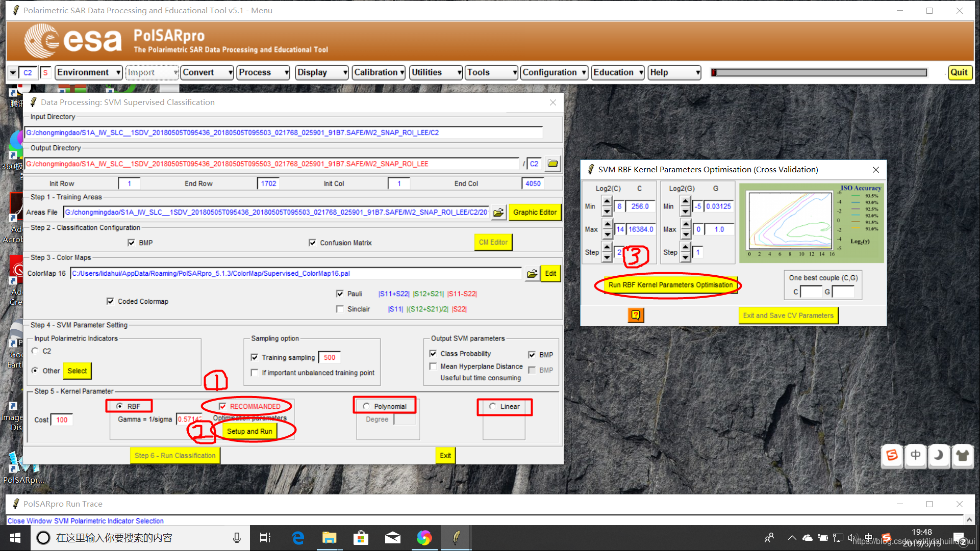The width and height of the screenshot is (980, 551).
Task: Browse for training Areas File
Action: (x=498, y=213)
